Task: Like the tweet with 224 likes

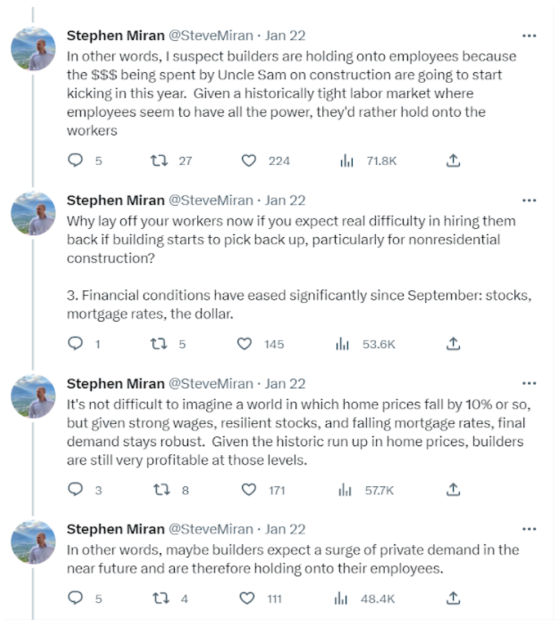Action: pos(249,160)
